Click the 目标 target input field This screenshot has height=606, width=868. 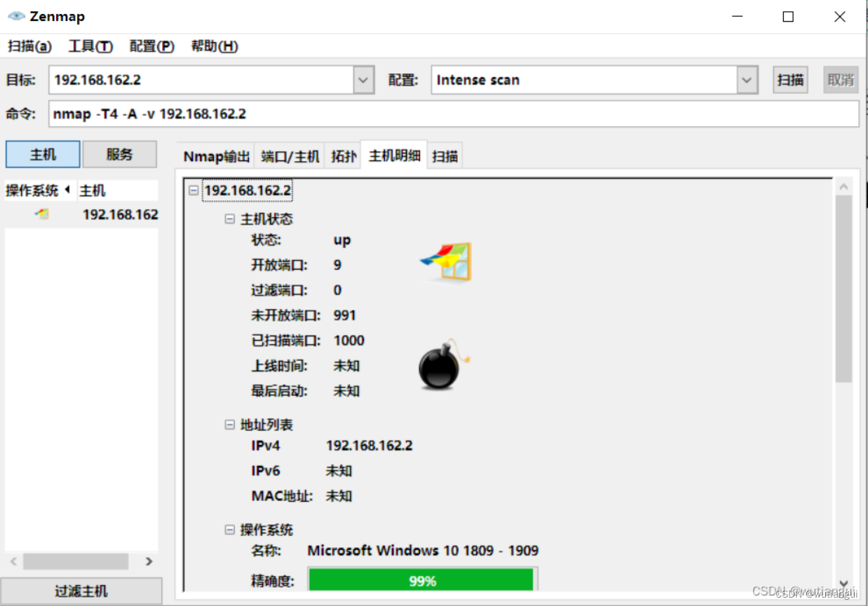click(201, 80)
